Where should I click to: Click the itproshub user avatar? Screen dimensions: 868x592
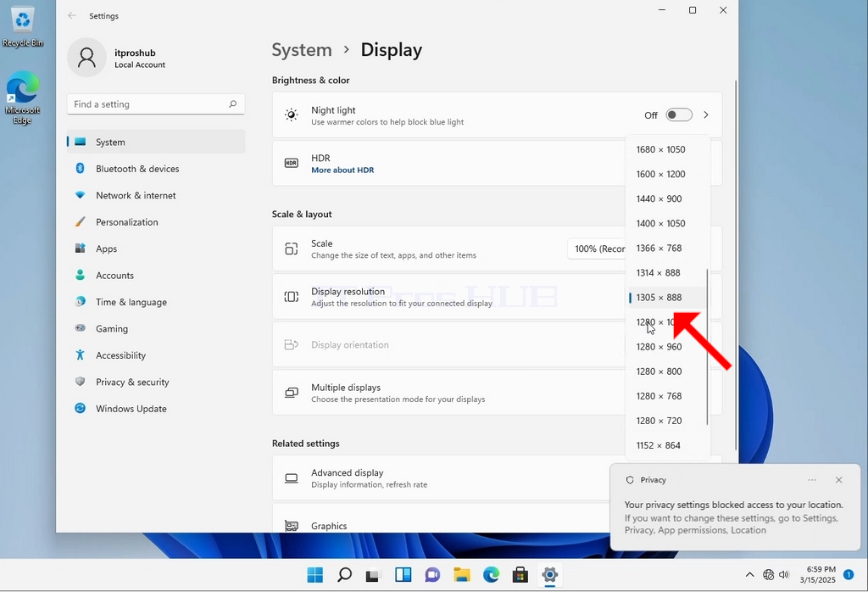86,58
